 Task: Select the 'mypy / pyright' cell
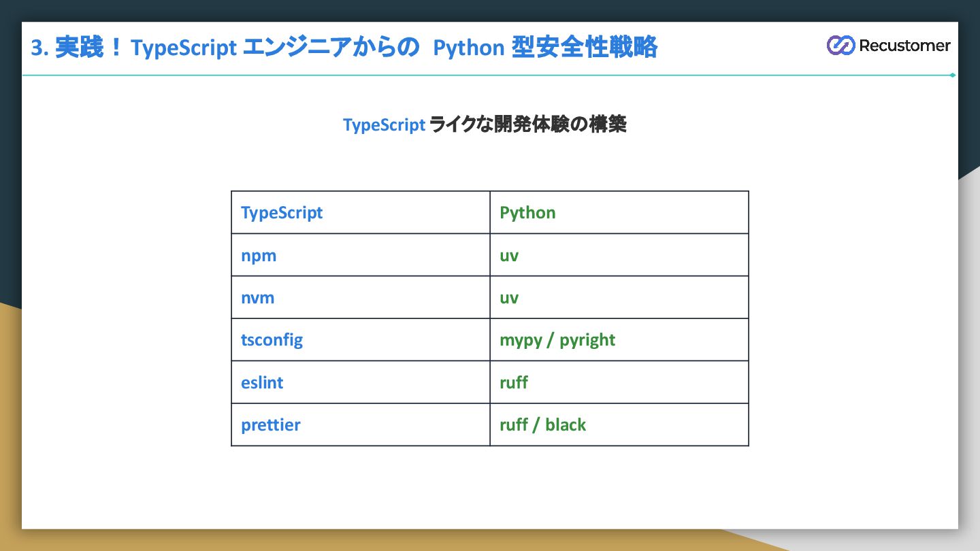click(619, 339)
